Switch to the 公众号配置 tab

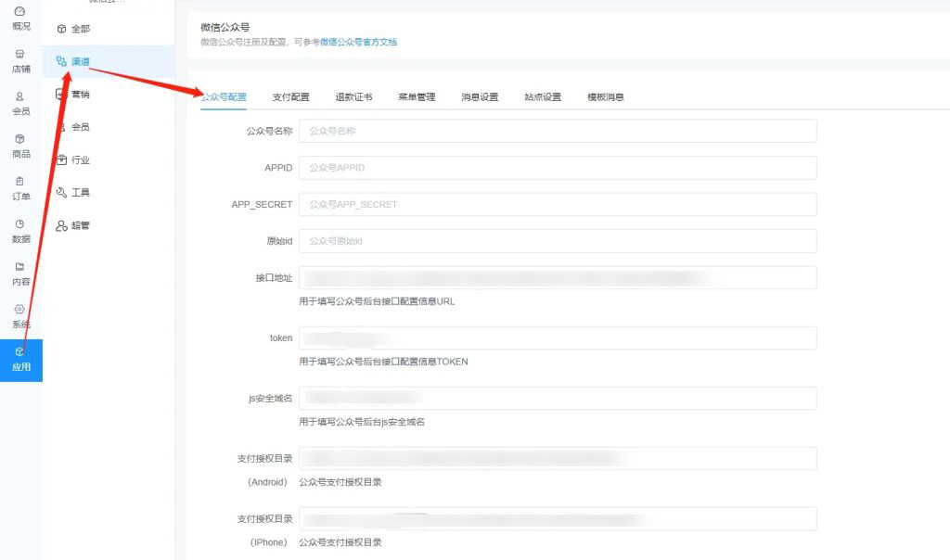click(x=224, y=96)
